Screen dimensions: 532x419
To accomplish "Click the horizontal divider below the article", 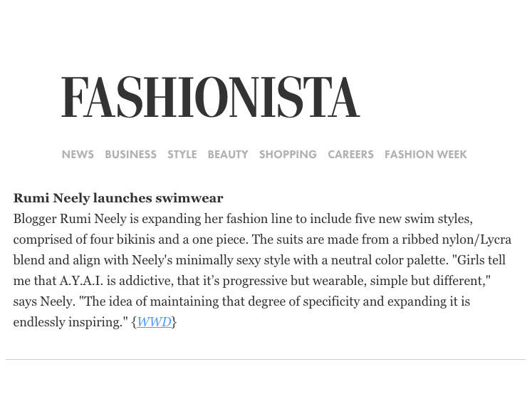I will [x=265, y=360].
